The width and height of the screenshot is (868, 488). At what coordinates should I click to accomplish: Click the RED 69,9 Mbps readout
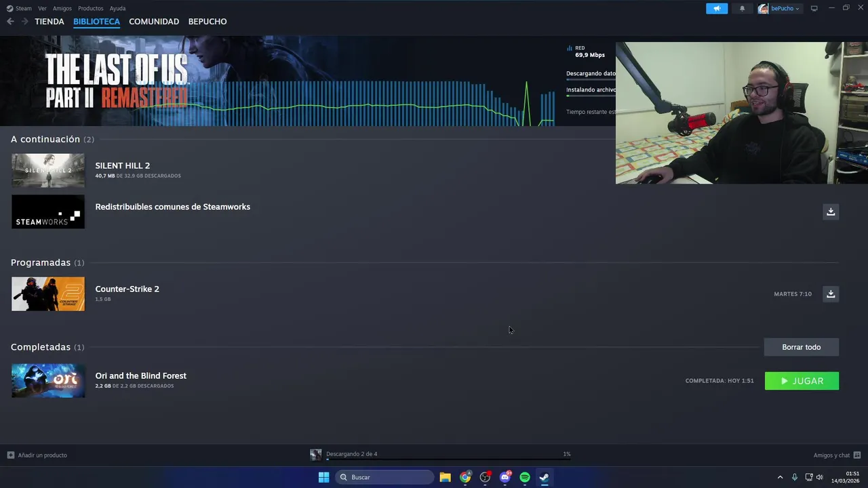(x=586, y=52)
